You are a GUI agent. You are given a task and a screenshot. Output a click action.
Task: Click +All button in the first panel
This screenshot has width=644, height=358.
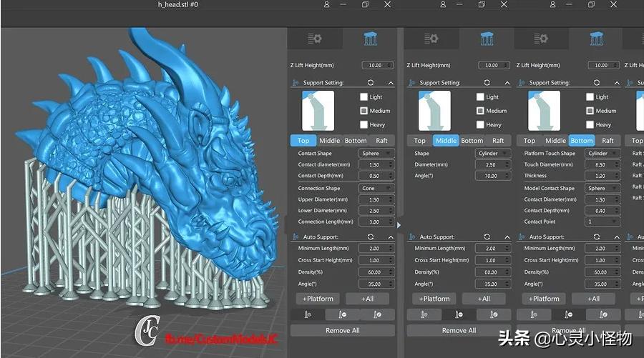[x=368, y=299]
